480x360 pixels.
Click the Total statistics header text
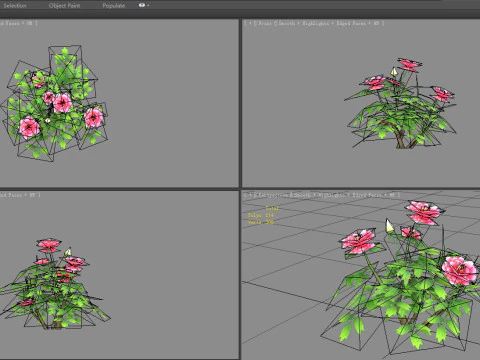click(272, 208)
